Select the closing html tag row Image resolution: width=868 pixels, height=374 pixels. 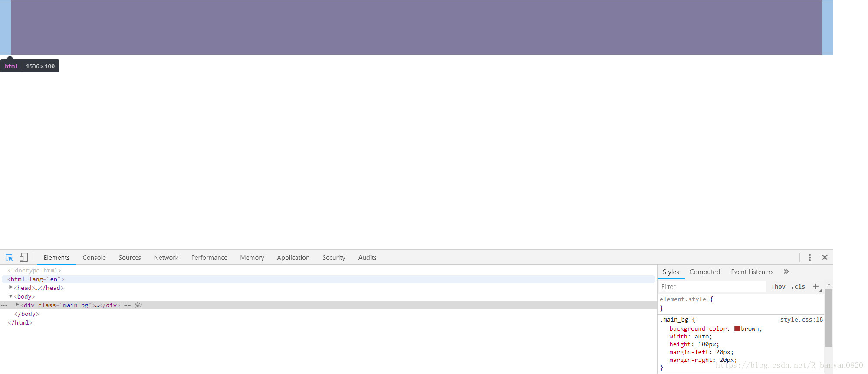(20, 322)
